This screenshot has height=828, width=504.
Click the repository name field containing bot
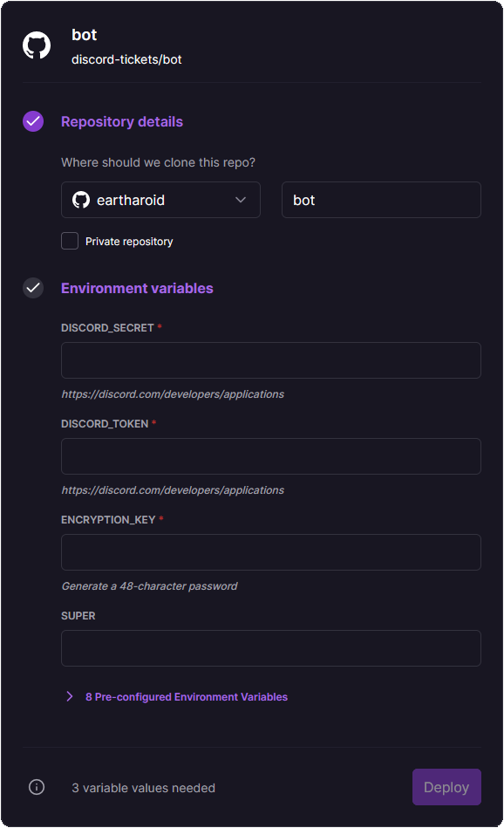click(381, 199)
